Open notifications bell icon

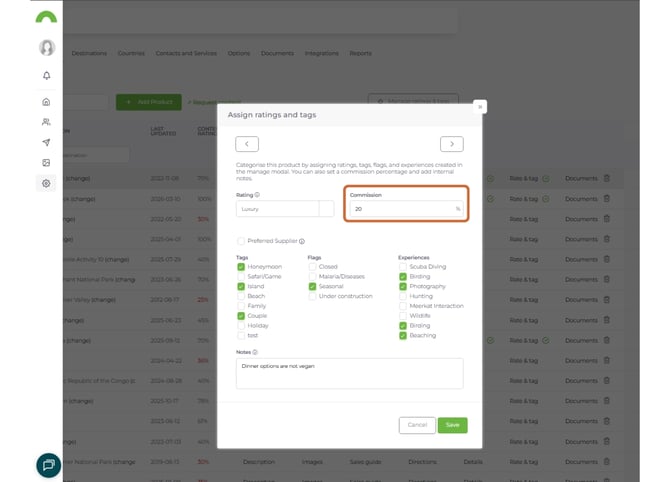pos(47,76)
